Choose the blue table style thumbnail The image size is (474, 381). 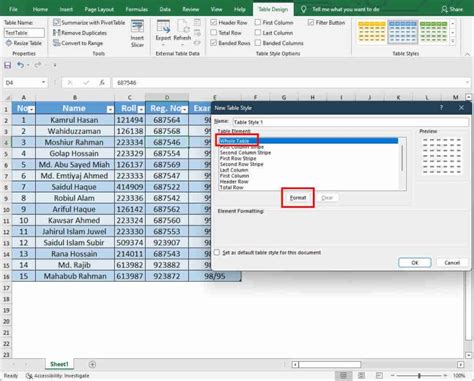click(x=403, y=32)
